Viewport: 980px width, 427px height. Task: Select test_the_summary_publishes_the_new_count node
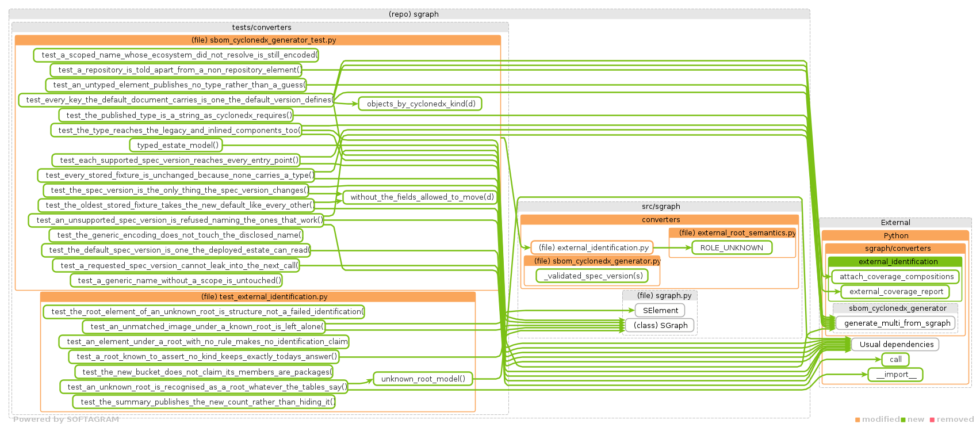pyautogui.click(x=204, y=402)
